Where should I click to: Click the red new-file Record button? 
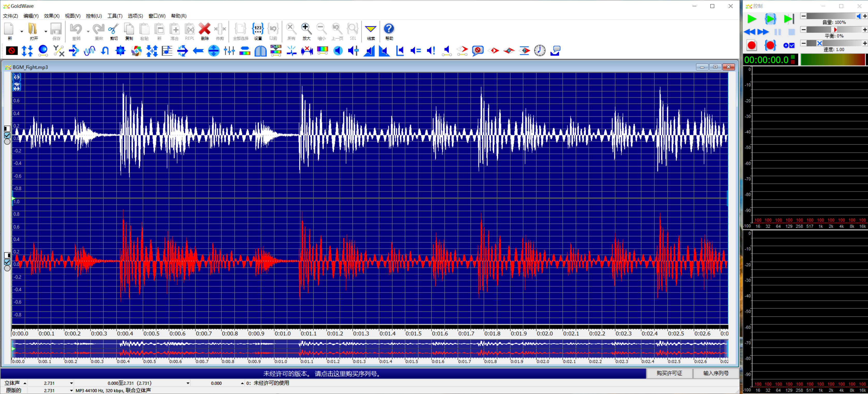(752, 46)
